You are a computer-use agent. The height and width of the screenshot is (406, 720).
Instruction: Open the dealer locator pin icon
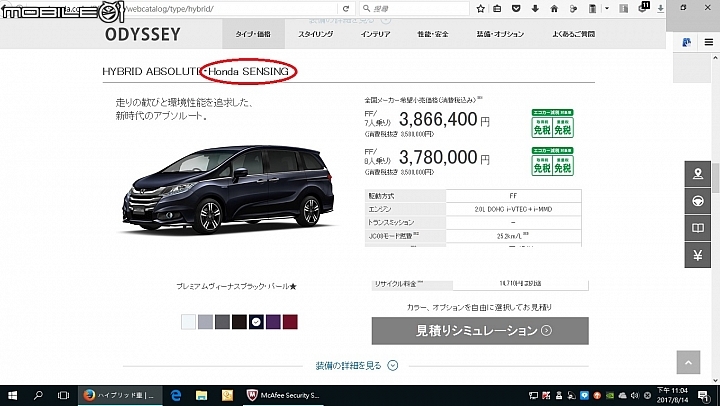coord(698,174)
